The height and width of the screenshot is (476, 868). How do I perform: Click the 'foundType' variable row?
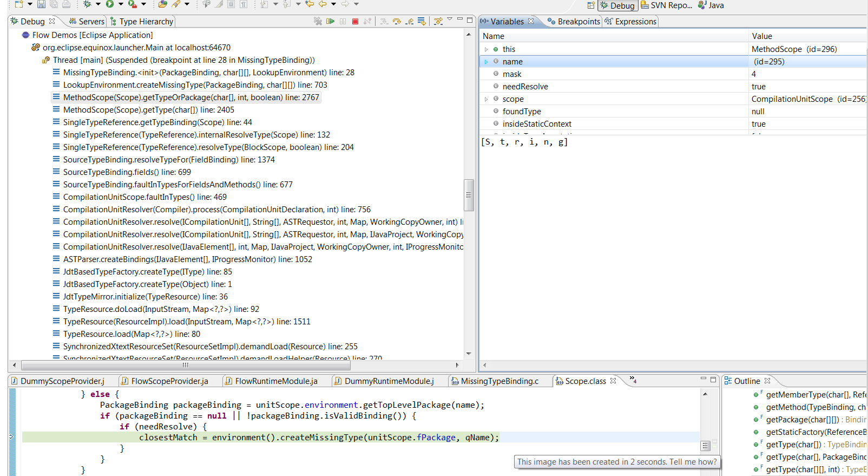click(673, 112)
